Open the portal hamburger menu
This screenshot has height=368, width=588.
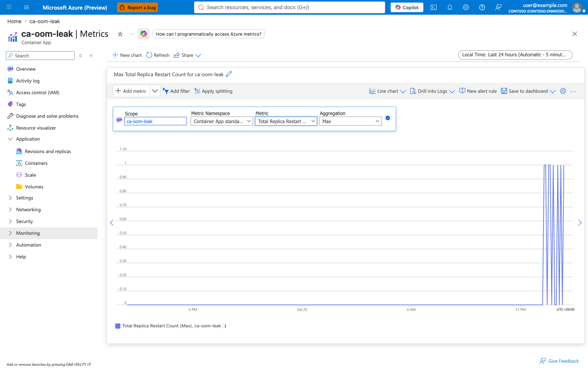click(x=26, y=7)
